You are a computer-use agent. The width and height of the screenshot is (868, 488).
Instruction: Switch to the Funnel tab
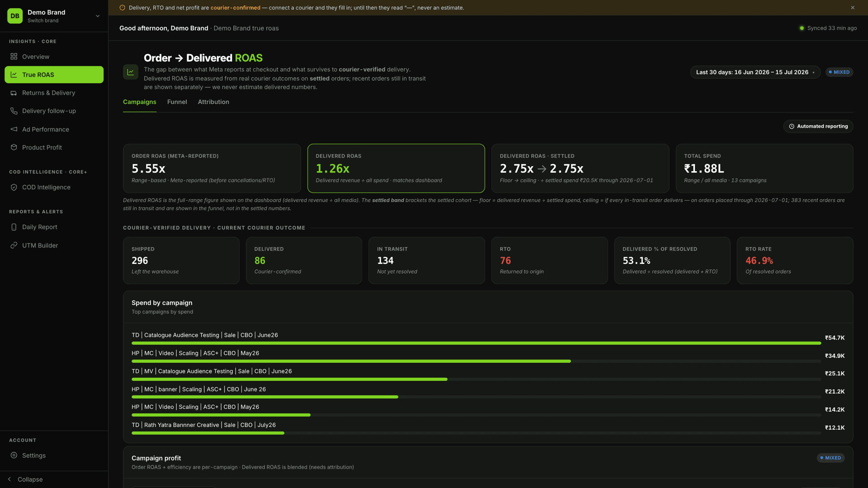point(177,102)
